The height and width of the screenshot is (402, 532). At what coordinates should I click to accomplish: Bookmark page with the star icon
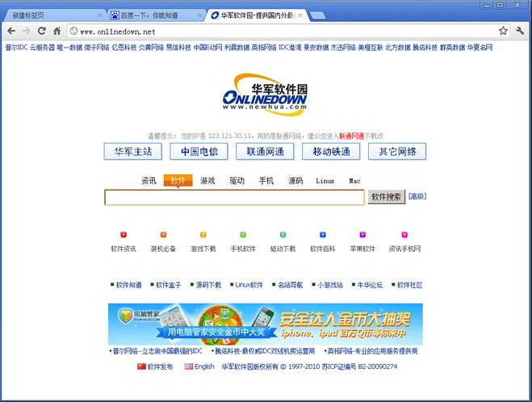pyautogui.click(x=503, y=31)
